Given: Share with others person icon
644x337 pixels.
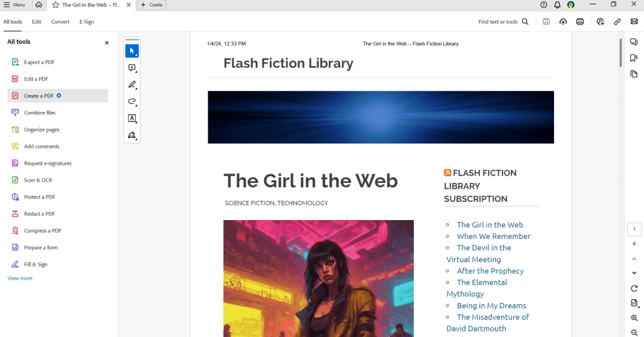Looking at the screenshot, I should 601,22.
